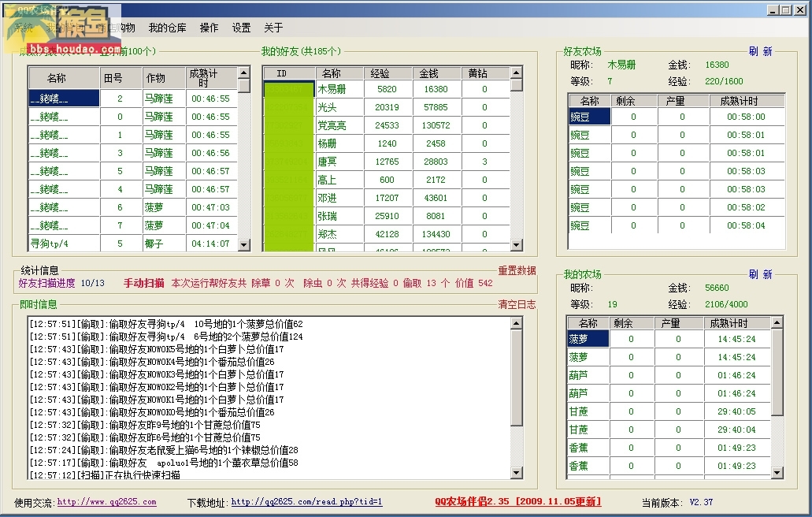Click the up arrow of the 我的农场 table scrollbar

(x=777, y=322)
